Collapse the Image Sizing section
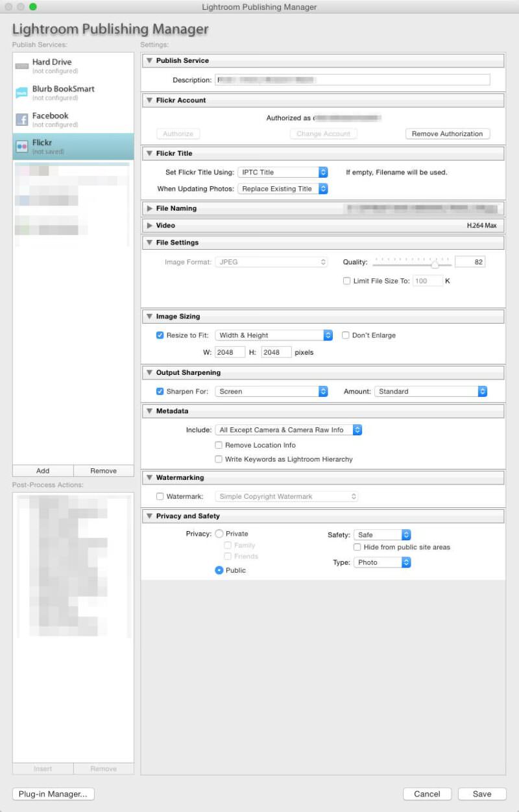Screen dimensions: 519x812 [x=149, y=317]
